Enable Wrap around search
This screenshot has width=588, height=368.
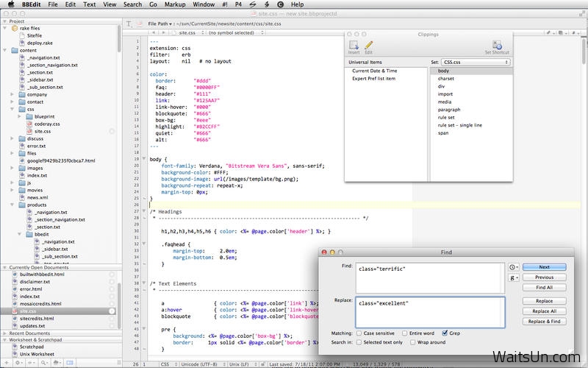click(413, 342)
